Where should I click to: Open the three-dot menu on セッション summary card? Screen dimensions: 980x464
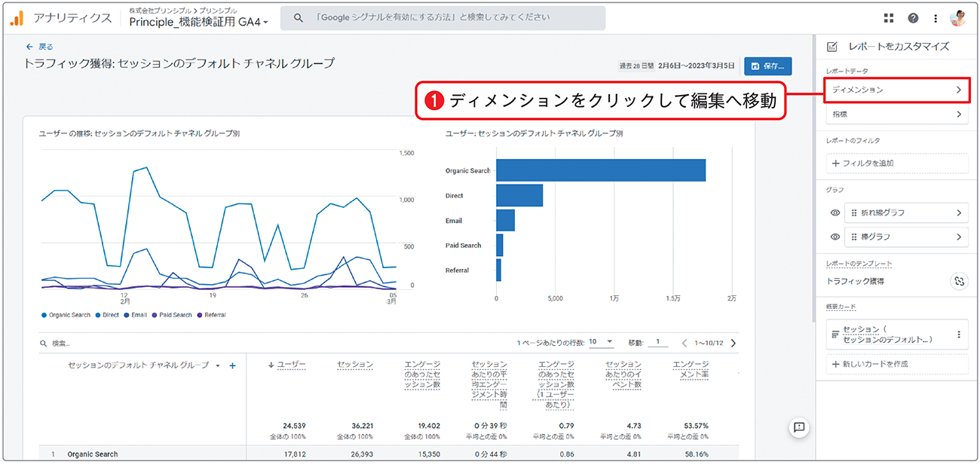point(959,334)
